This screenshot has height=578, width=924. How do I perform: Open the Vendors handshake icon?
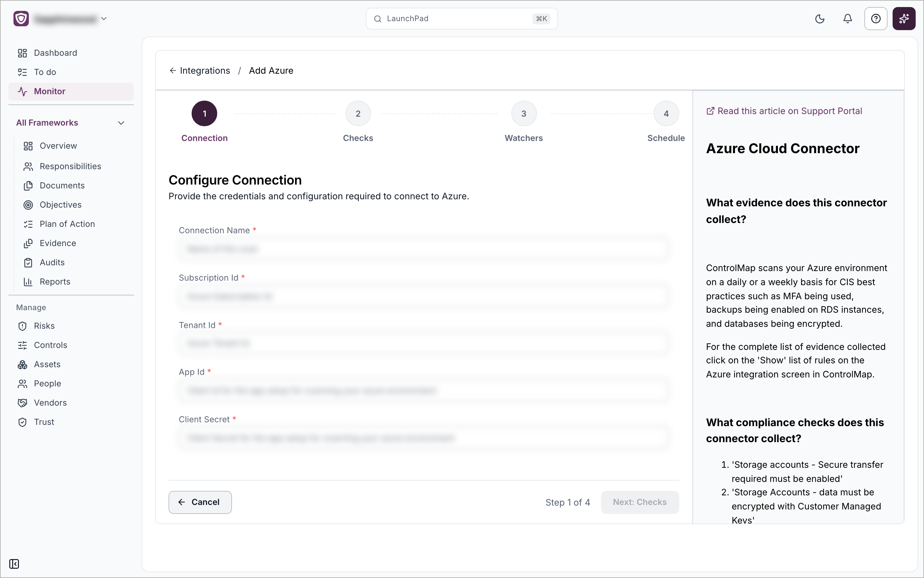pyautogui.click(x=22, y=402)
